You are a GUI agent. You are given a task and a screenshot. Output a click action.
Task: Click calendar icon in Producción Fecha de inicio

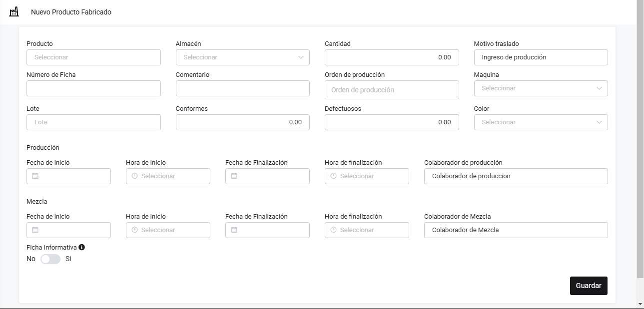(35, 176)
